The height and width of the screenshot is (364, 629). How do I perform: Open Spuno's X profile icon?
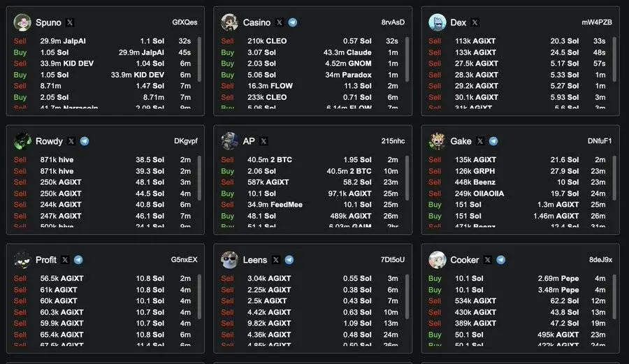pyautogui.click(x=70, y=22)
